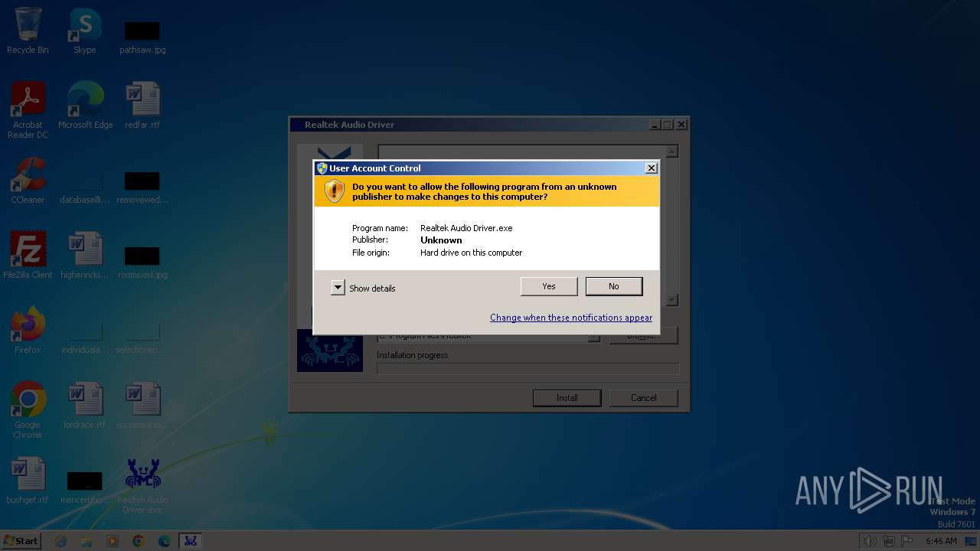Select removewed desktop file
980x551 pixels.
tap(142, 186)
